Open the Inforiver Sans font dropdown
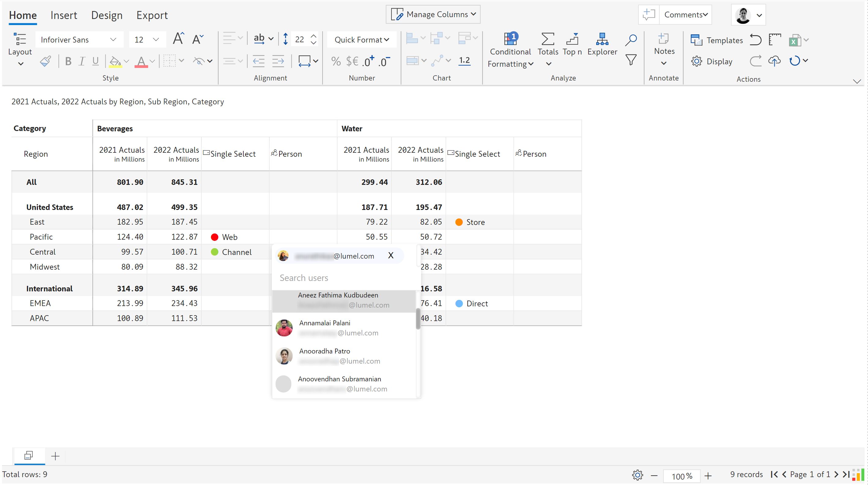 (79, 39)
